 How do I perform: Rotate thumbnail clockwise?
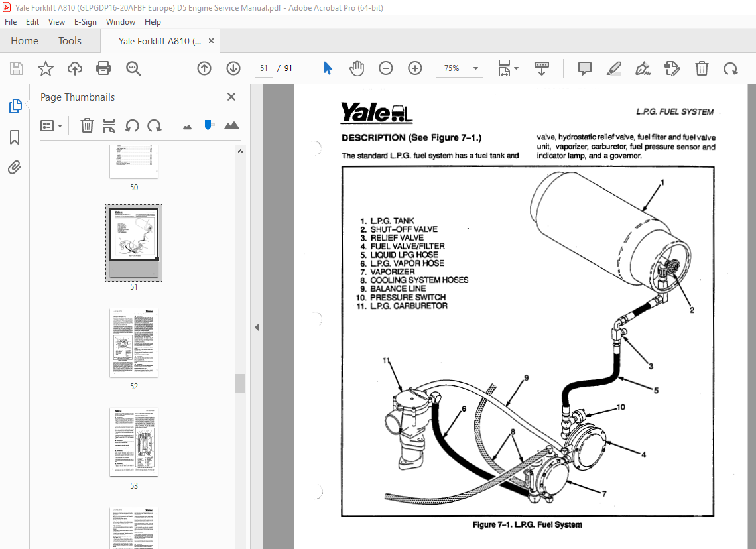pyautogui.click(x=155, y=126)
